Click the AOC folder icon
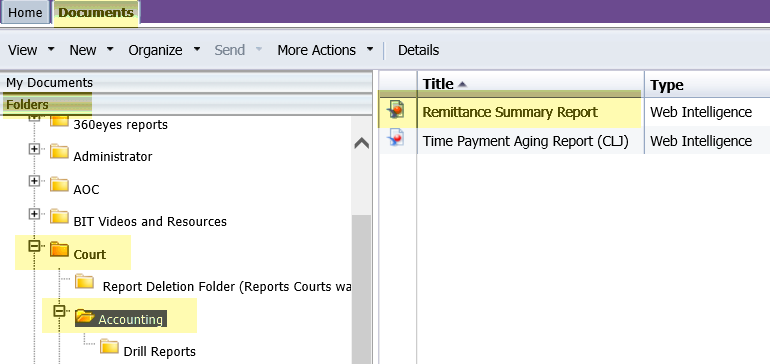This screenshot has width=770, height=364. [59, 184]
